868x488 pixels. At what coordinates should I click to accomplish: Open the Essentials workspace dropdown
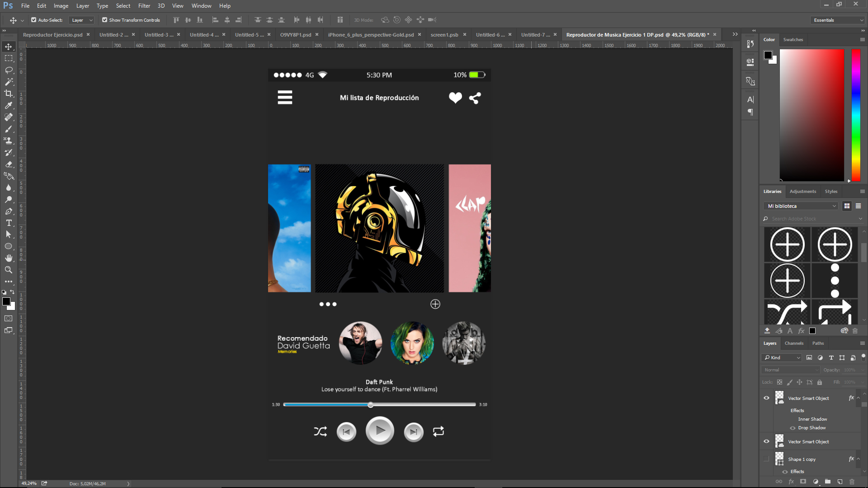coord(838,20)
